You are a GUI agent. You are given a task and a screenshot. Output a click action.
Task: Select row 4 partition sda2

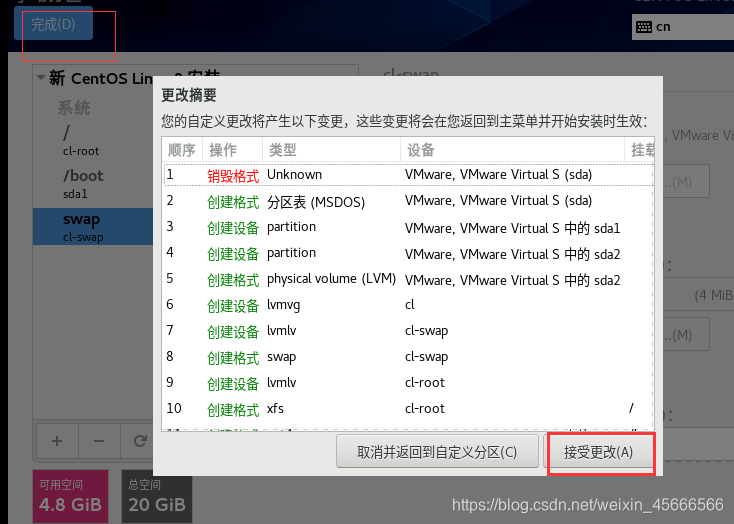[x=408, y=253]
